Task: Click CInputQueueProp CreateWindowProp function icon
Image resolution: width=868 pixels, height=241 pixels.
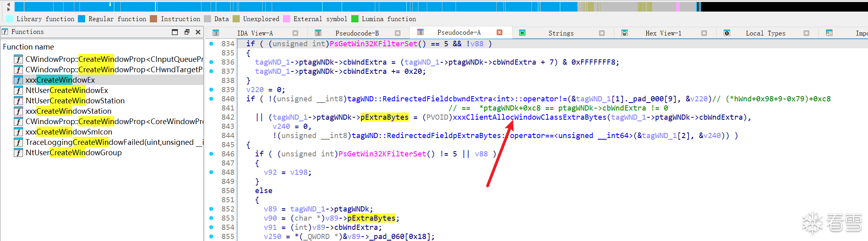Action: pyautogui.click(x=18, y=59)
